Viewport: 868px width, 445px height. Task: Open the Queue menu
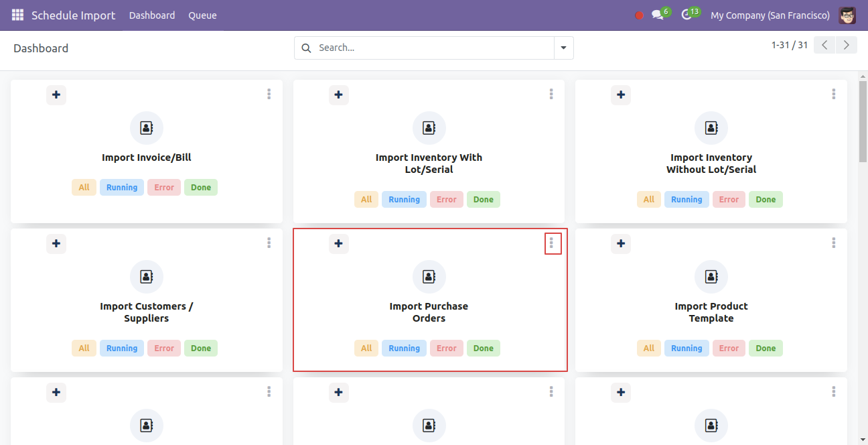click(202, 15)
